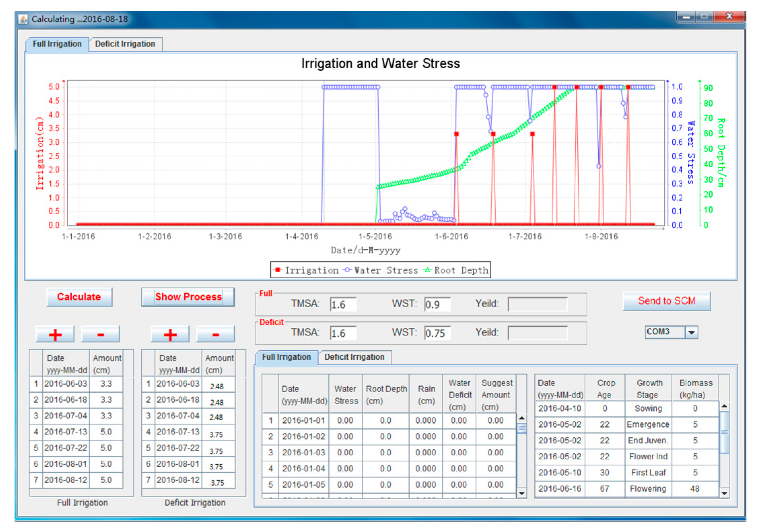The width and height of the screenshot is (758, 532).
Task: Click the red plus button above Full Irrigation table
Action: point(55,334)
